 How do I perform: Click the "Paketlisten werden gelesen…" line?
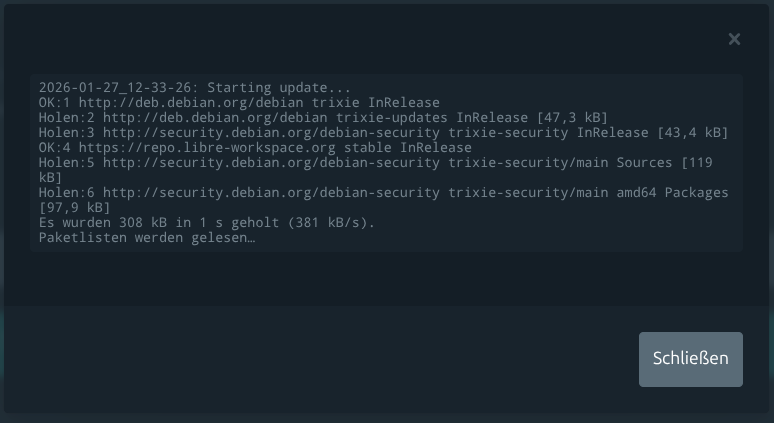pos(147,238)
